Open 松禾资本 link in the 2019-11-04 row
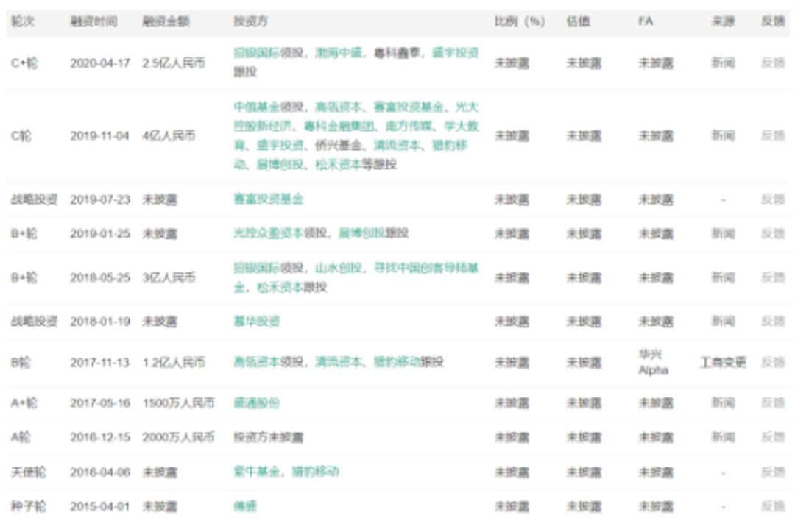This screenshot has width=795, height=532. point(339,165)
